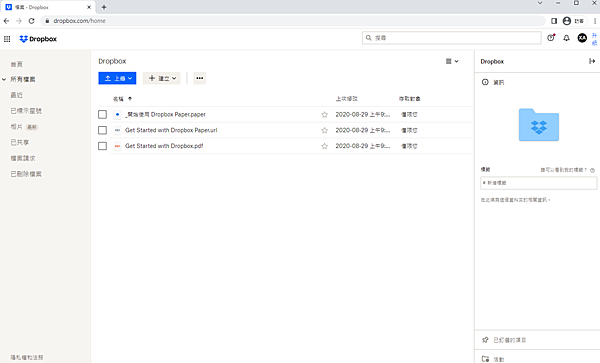Open Recent in the sidebar
This screenshot has width=600, height=363.
[16, 95]
